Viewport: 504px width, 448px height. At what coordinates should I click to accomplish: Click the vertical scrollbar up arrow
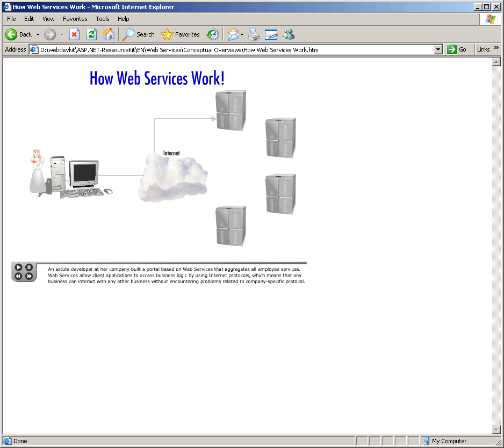(496, 62)
